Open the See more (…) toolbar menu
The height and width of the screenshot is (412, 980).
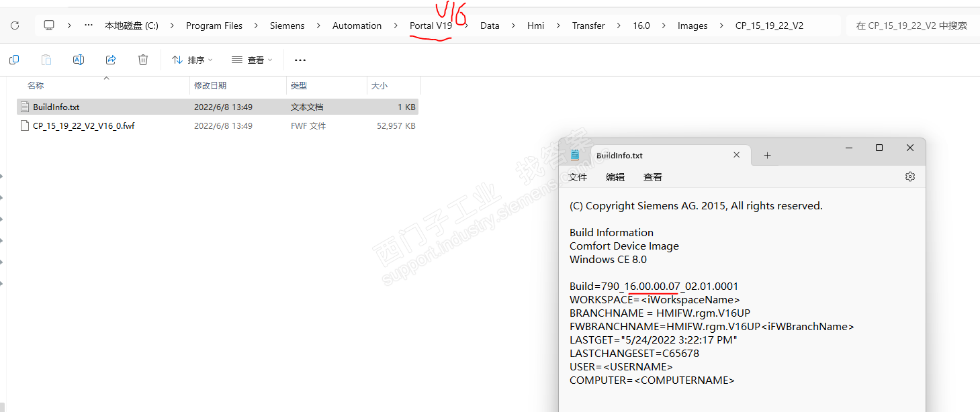[300, 60]
